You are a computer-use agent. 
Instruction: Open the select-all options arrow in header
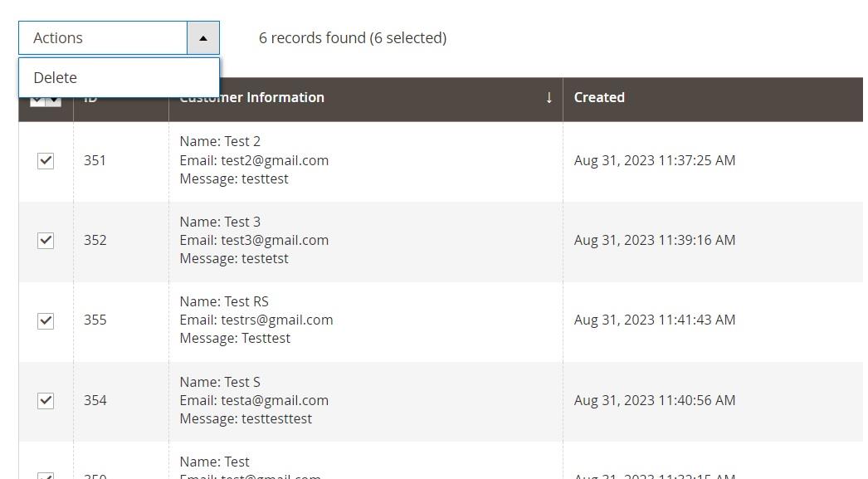(54, 101)
